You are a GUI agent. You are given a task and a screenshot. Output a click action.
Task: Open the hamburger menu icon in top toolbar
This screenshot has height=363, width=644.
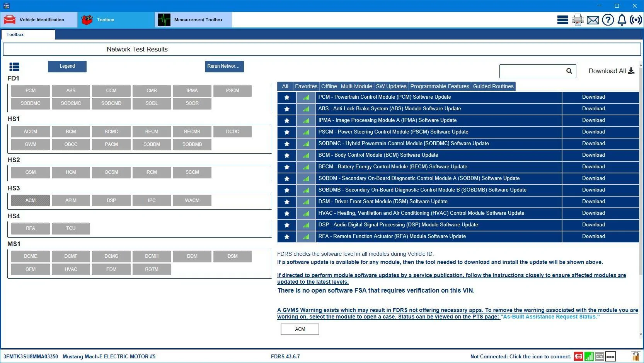562,20
